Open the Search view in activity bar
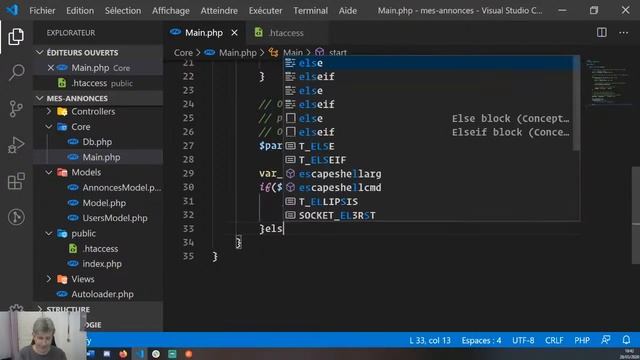Screen dimensions: 640x360 pyautogui.click(x=16, y=73)
